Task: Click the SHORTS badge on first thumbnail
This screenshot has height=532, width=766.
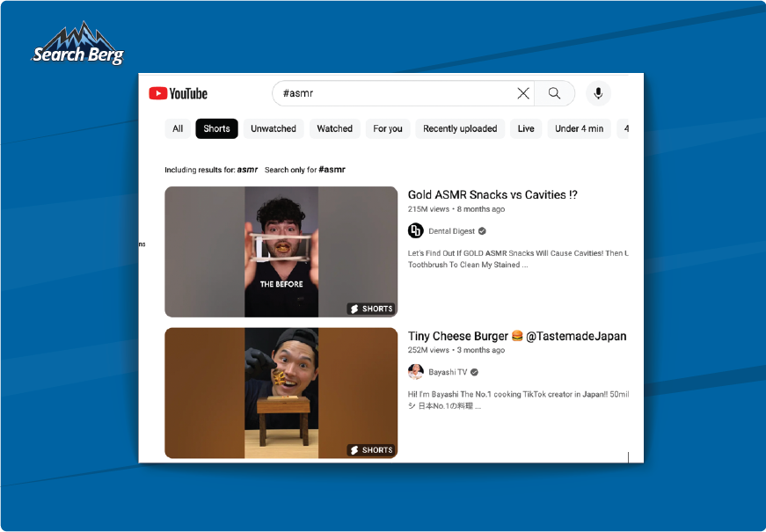Action: (371, 309)
